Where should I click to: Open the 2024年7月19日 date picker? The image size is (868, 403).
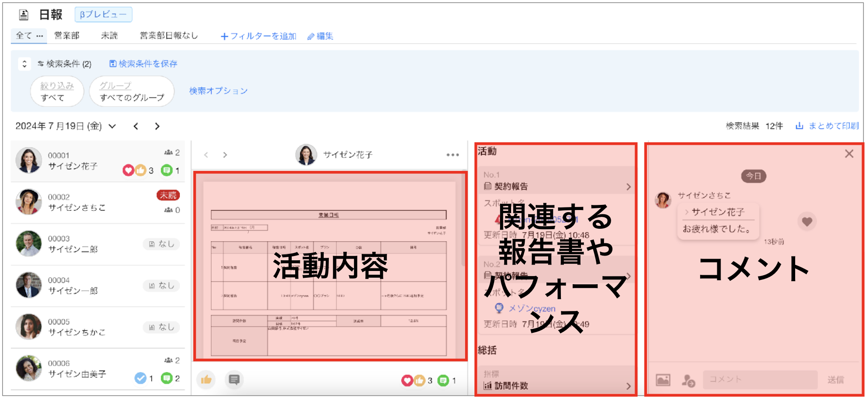[66, 126]
